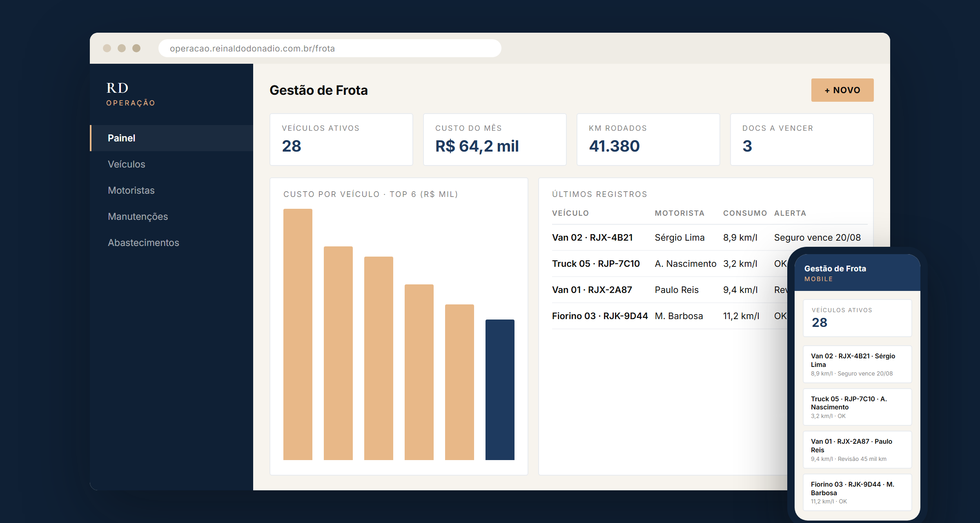Click the Veículo column header
The width and height of the screenshot is (980, 523).
coord(570,213)
